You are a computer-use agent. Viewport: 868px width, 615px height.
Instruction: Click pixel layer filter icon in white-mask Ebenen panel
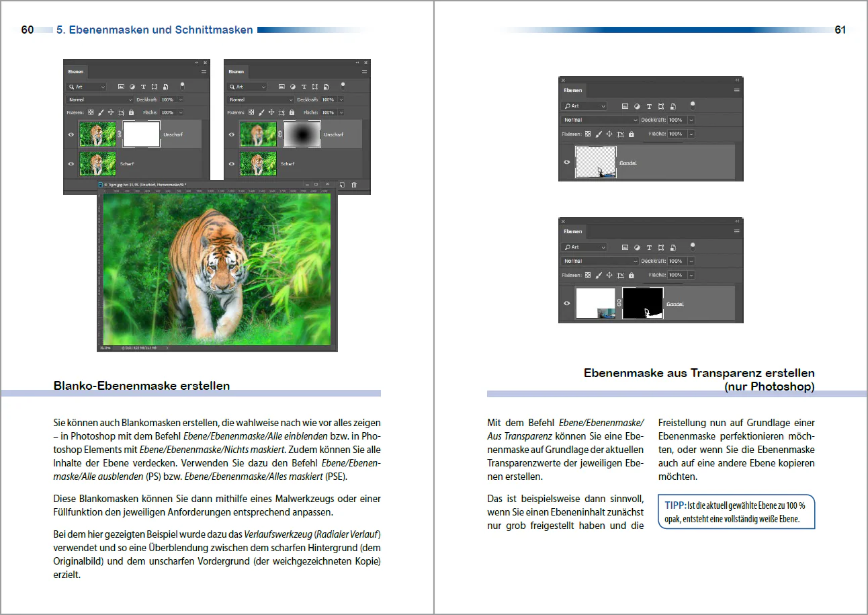click(121, 87)
